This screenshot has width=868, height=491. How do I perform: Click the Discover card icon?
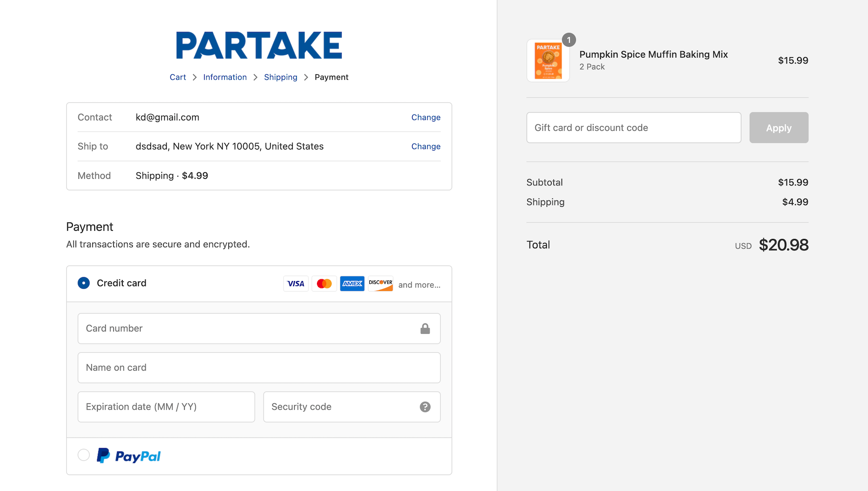pyautogui.click(x=380, y=283)
